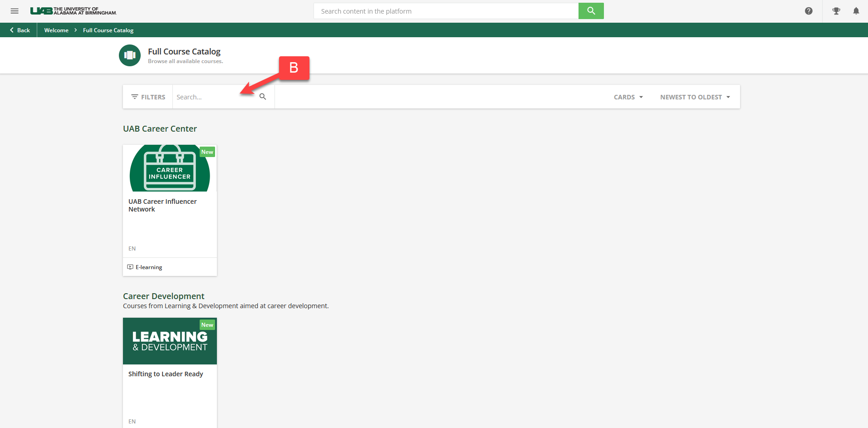
Task: Click the New badge on Shifting to Leader Ready card
Action: 207,325
